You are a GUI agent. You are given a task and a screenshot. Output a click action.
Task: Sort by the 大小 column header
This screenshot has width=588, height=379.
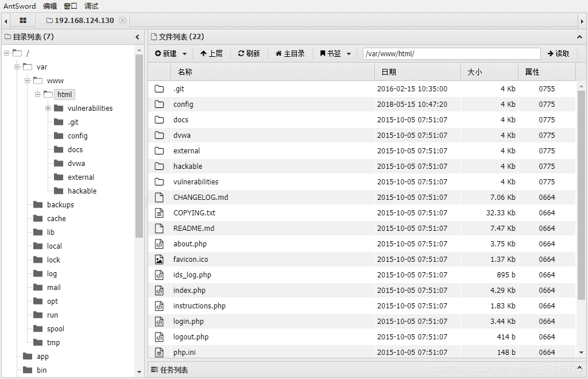click(490, 72)
